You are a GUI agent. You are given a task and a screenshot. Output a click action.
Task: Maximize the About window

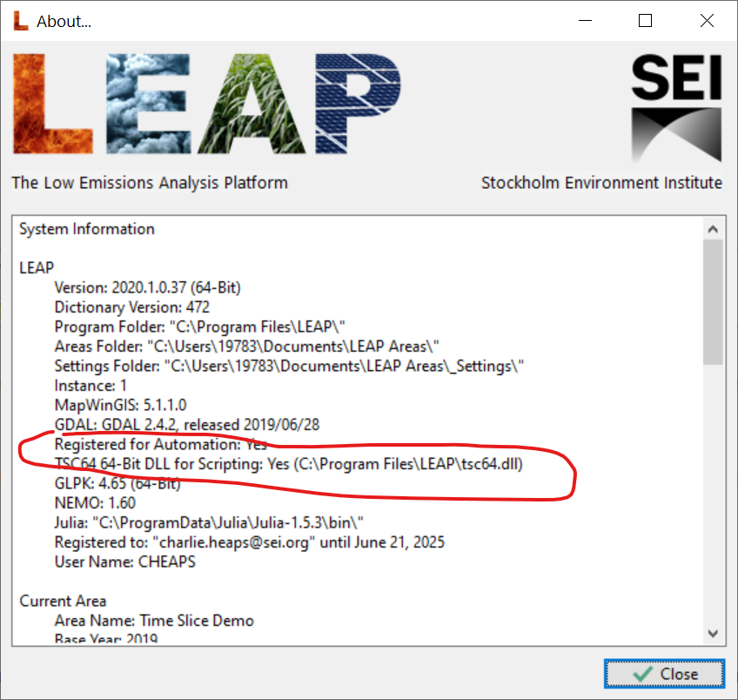point(645,21)
